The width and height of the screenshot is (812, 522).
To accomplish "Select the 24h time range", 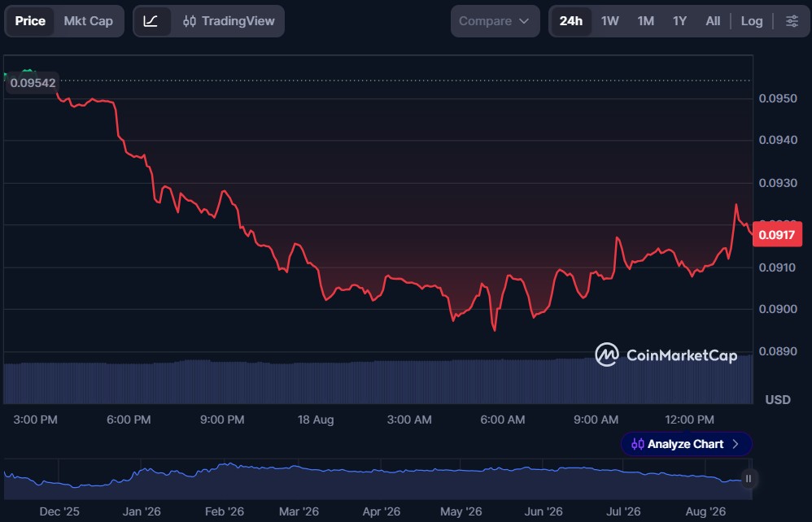I will [570, 21].
